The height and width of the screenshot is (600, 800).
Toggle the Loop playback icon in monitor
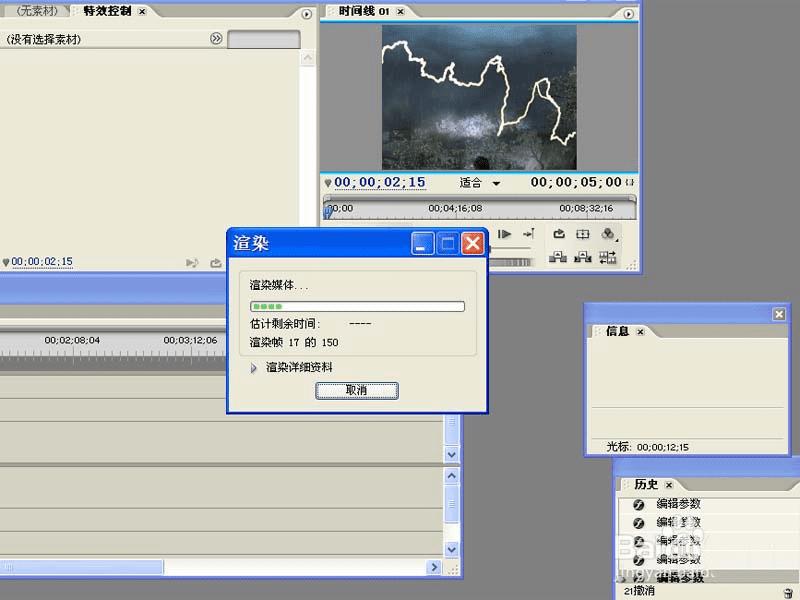pos(559,234)
